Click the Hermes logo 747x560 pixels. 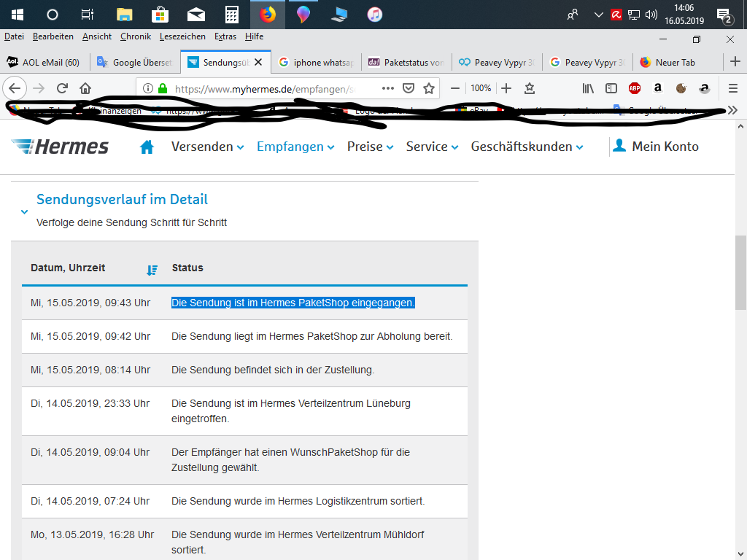tap(60, 147)
